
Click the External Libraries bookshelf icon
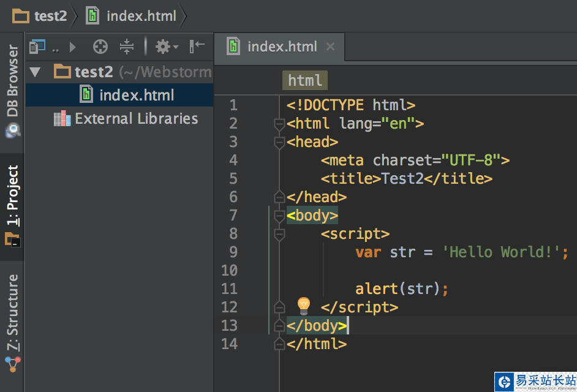(62, 119)
